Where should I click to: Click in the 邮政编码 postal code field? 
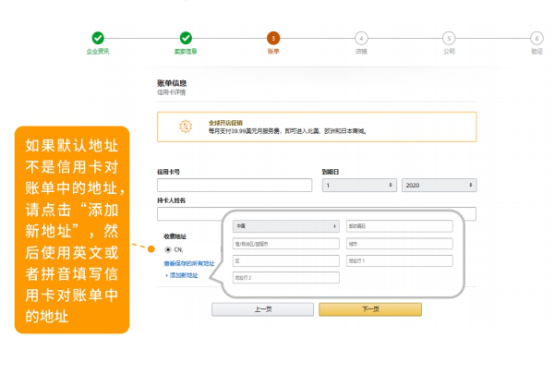point(399,226)
